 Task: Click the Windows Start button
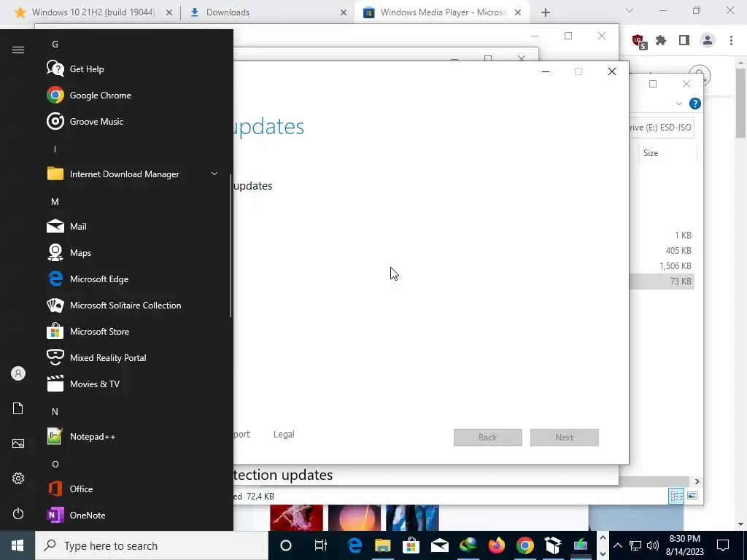[18, 545]
